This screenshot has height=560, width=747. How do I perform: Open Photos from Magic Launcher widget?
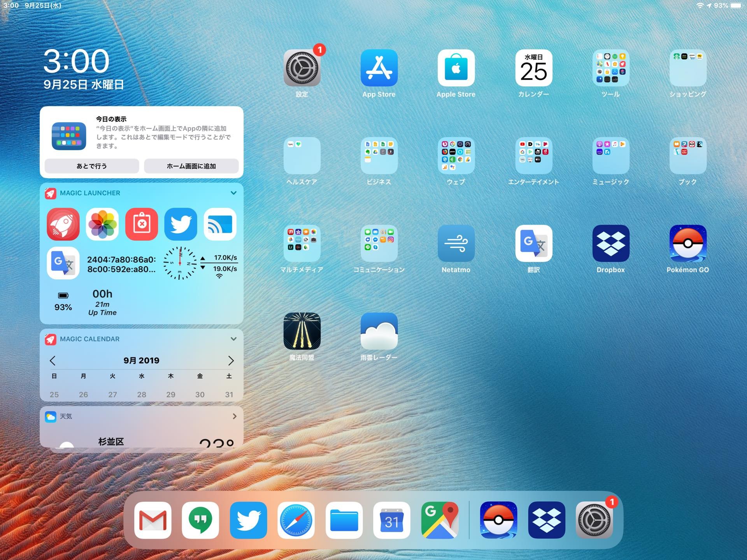[102, 224]
